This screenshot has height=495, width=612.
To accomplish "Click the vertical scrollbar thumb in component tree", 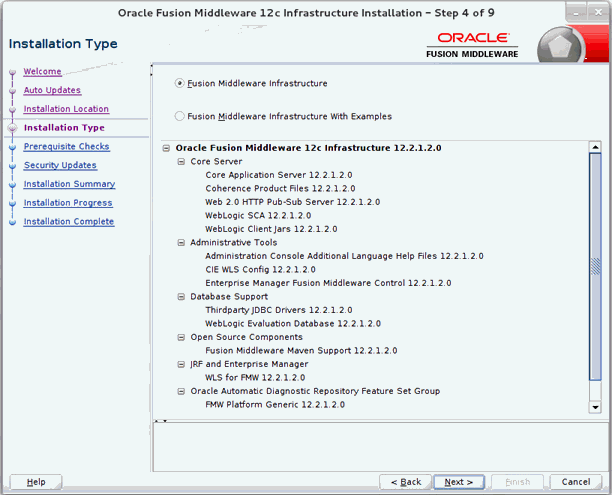I will coord(595,266).
